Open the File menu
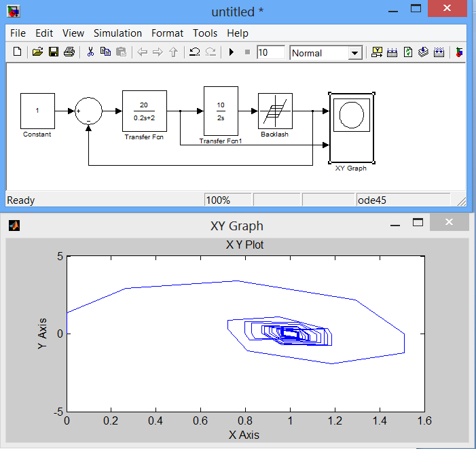 pos(18,33)
